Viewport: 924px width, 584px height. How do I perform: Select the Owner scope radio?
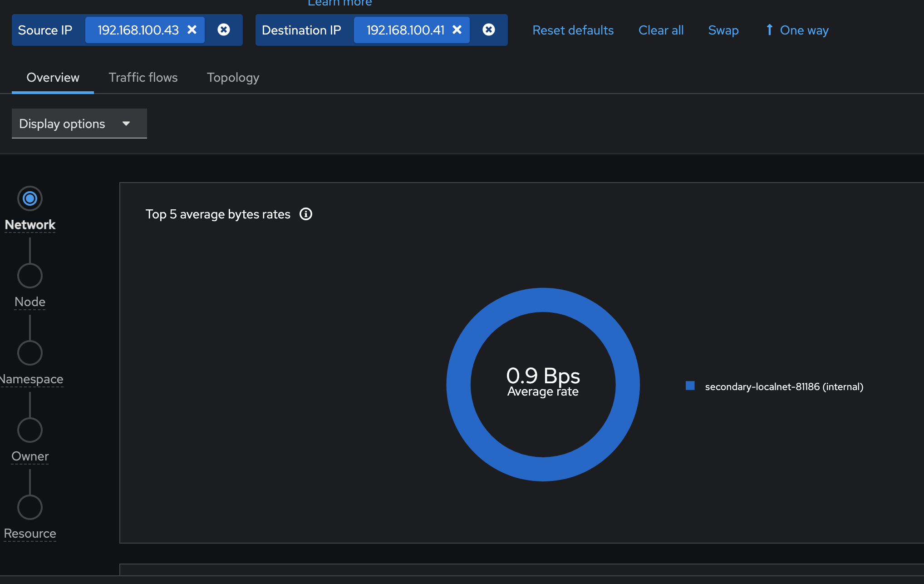click(x=30, y=430)
